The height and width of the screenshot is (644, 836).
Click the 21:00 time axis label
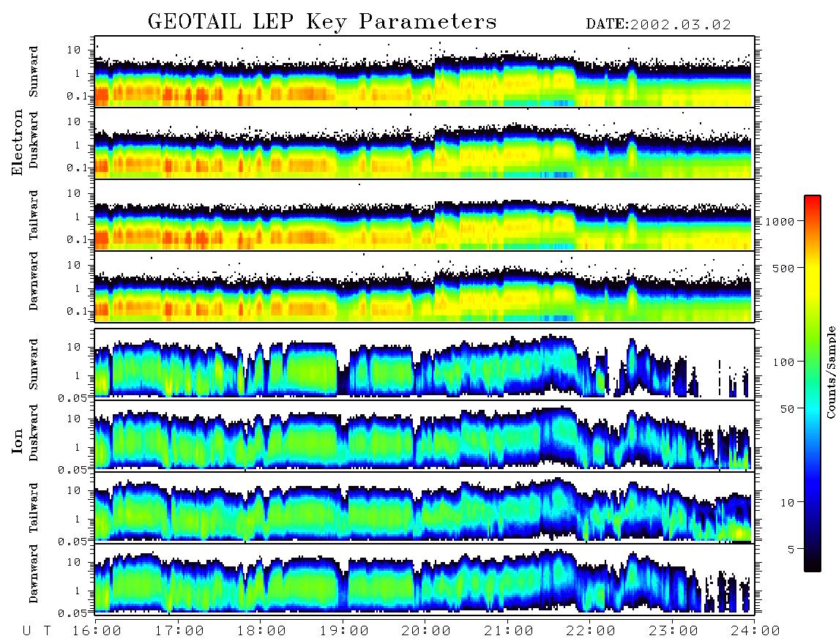point(509,631)
